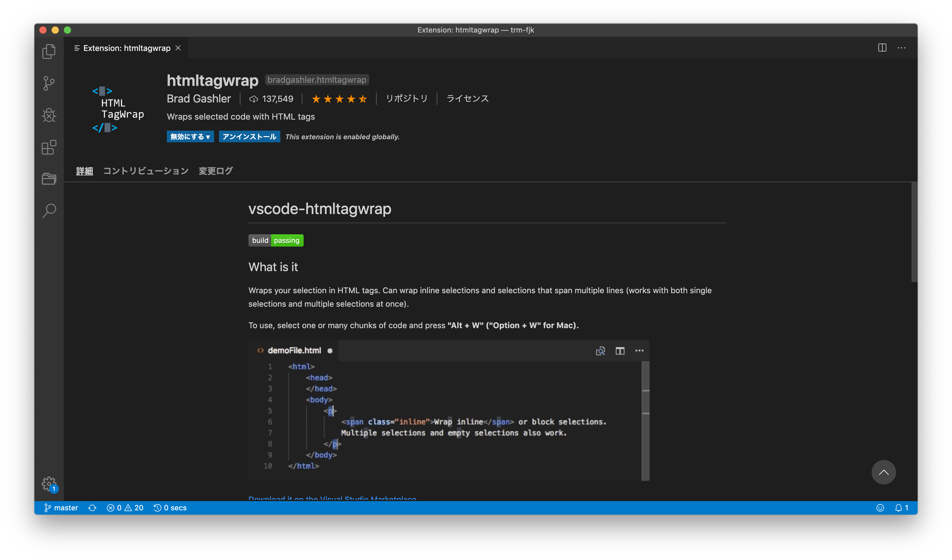The height and width of the screenshot is (560, 952).
Task: Click the vscode-htmltagwrap heading
Action: click(320, 209)
